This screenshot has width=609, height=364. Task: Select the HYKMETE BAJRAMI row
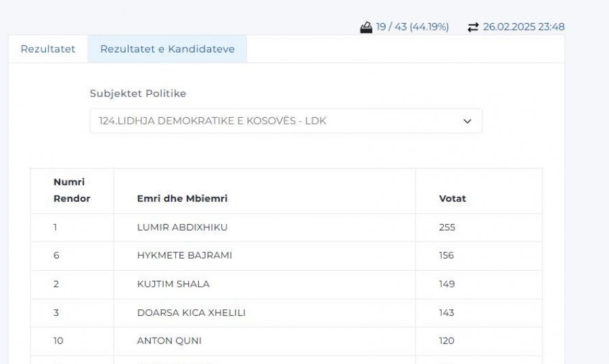[286, 256]
